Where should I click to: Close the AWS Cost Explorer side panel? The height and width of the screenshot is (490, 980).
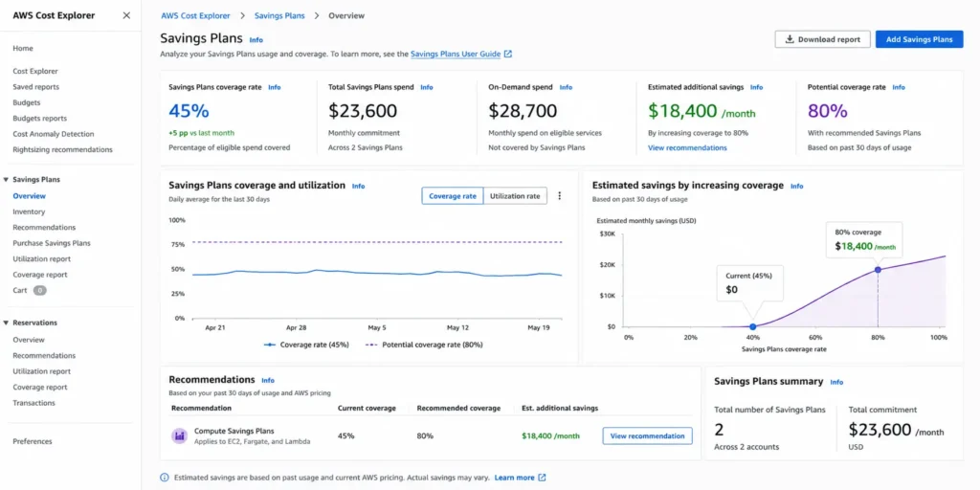click(x=126, y=15)
